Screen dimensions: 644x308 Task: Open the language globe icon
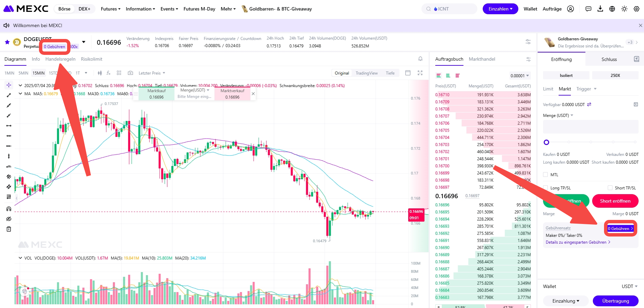click(x=612, y=9)
